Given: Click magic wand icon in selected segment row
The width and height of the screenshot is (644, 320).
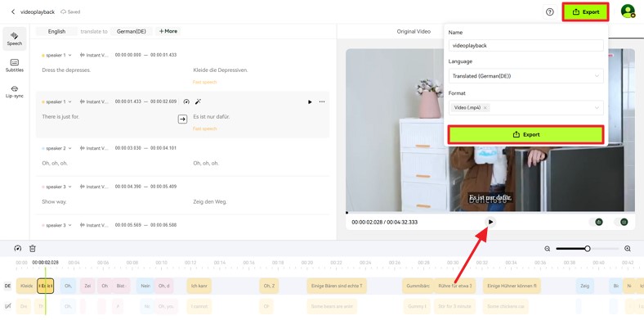Looking at the screenshot, I should click(x=198, y=101).
